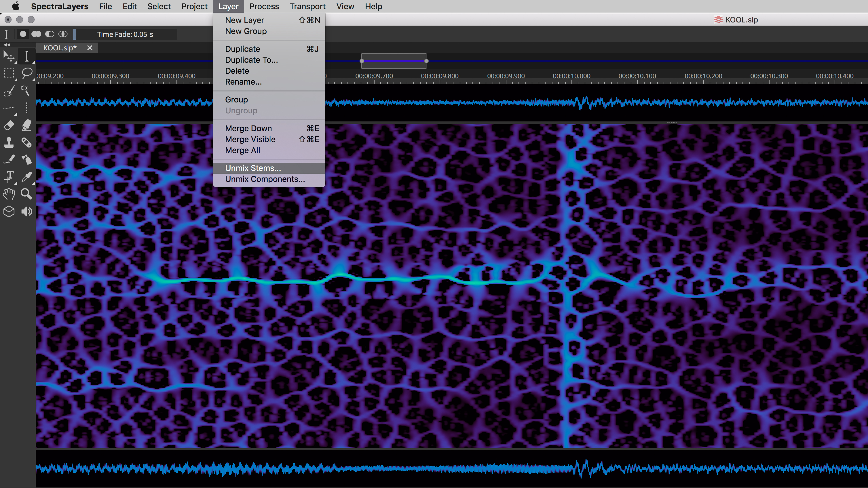Select Unmix Stems from the Layer menu
Image resolution: width=868 pixels, height=488 pixels.
(x=253, y=168)
